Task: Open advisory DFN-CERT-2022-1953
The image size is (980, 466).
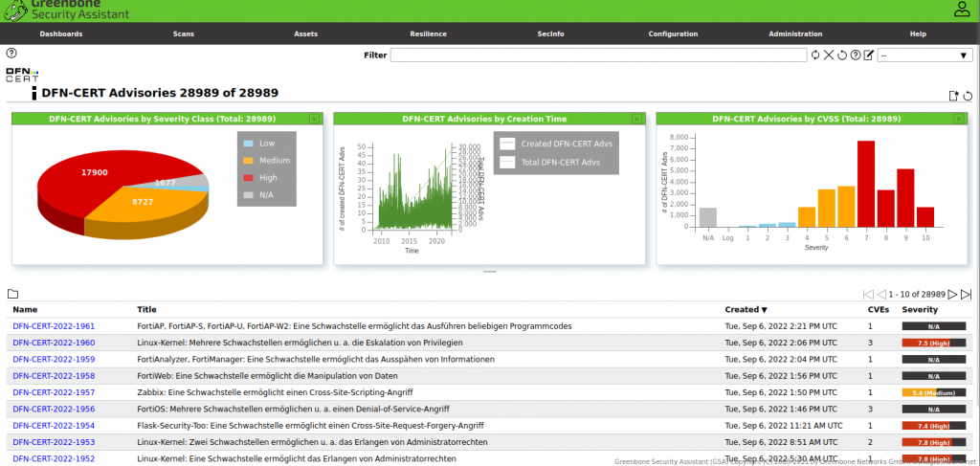Action: pos(54,442)
